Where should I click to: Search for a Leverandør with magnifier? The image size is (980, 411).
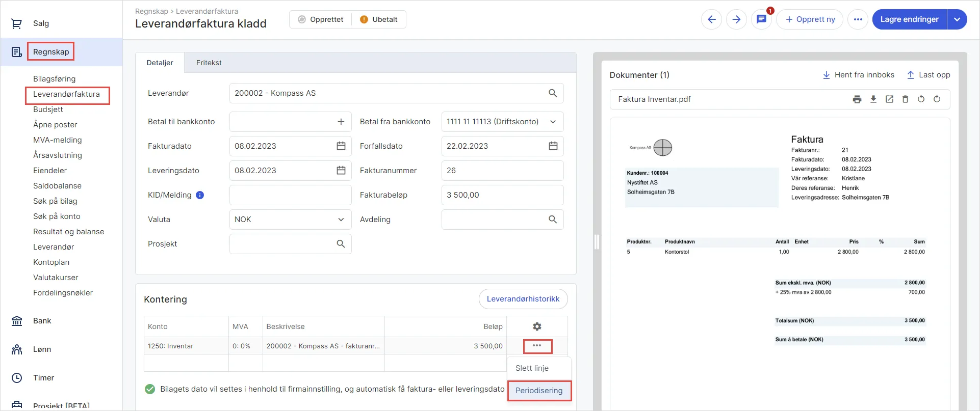(553, 93)
